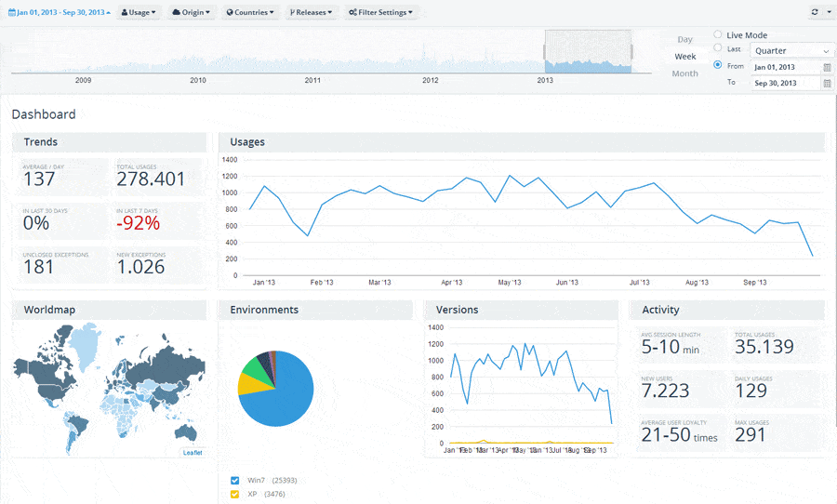The height and width of the screenshot is (504, 837).
Task: Select the From date range radio button
Action: pyautogui.click(x=717, y=64)
